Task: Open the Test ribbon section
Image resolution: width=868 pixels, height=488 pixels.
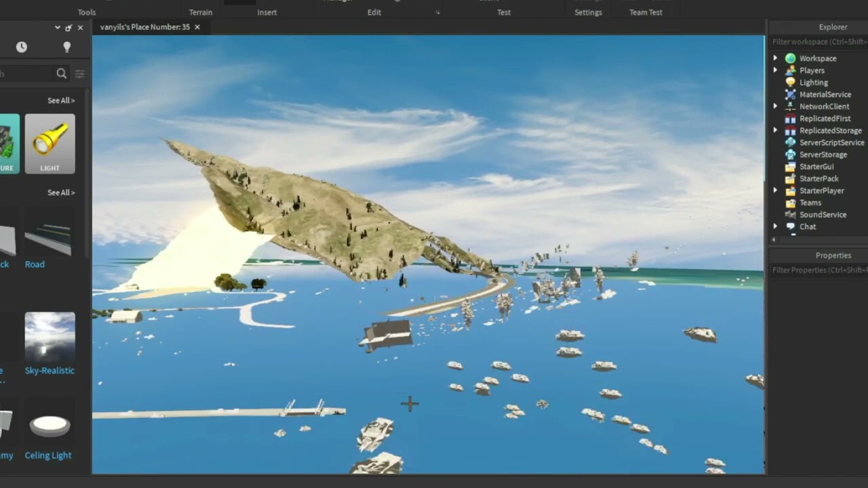Action: pyautogui.click(x=504, y=12)
